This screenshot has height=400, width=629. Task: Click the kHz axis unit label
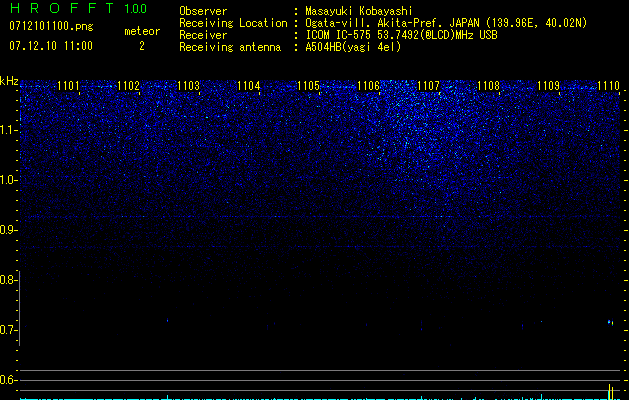9,81
